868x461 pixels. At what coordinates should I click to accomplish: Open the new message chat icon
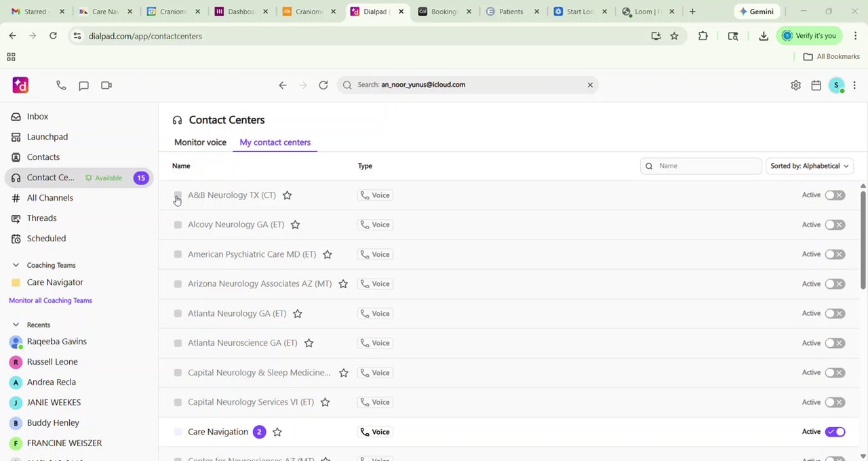click(x=83, y=85)
